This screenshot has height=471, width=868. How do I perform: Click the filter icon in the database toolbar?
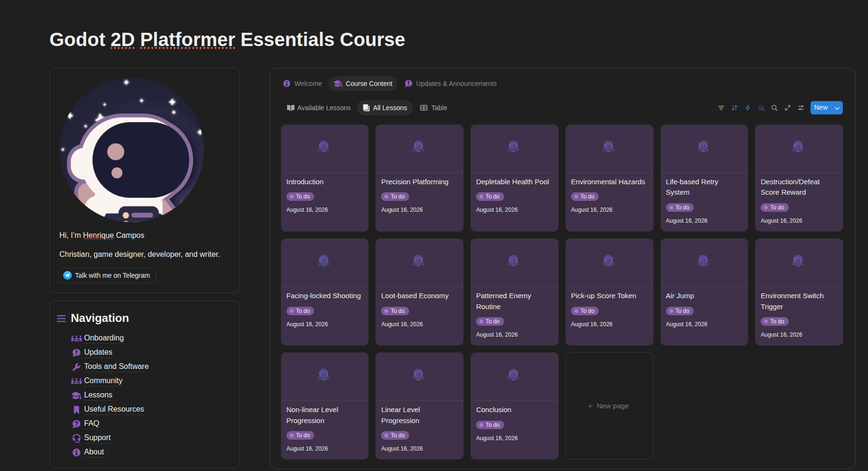tap(721, 108)
